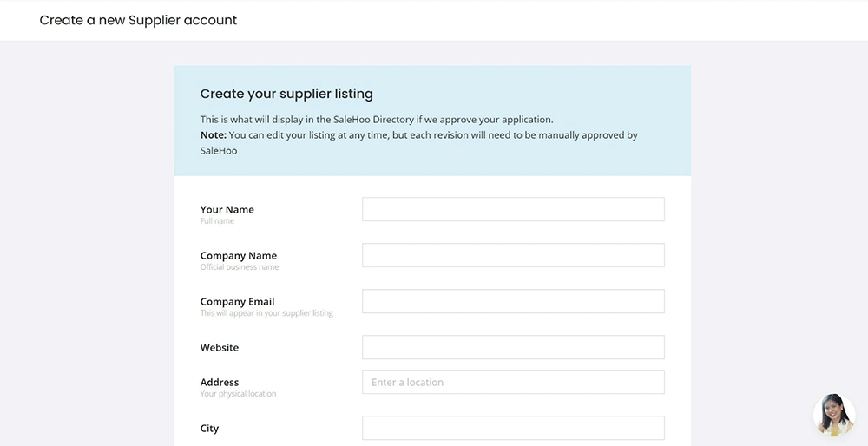The width and height of the screenshot is (868, 446).
Task: Click the Your Name input field
Action: point(513,209)
